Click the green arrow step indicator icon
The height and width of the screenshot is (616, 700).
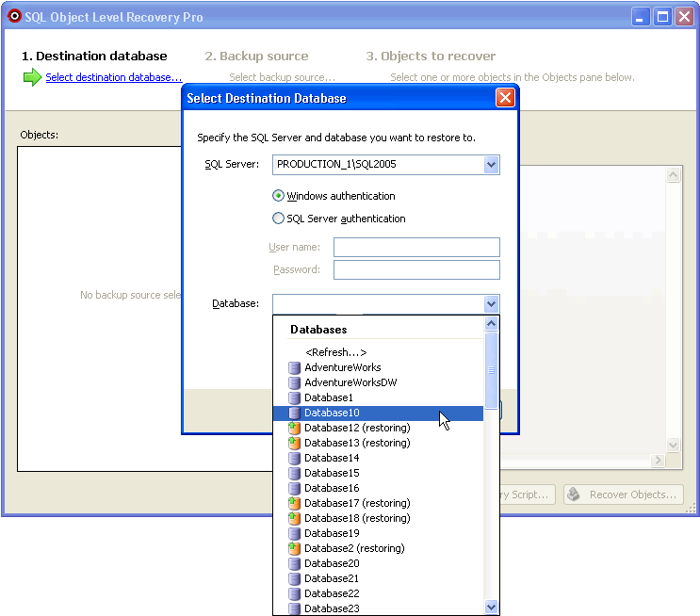32,77
